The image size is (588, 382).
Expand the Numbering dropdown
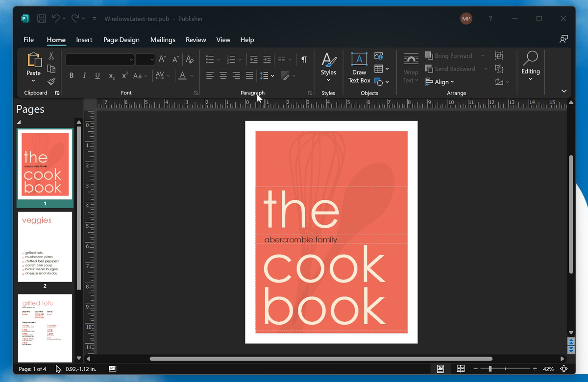point(239,60)
